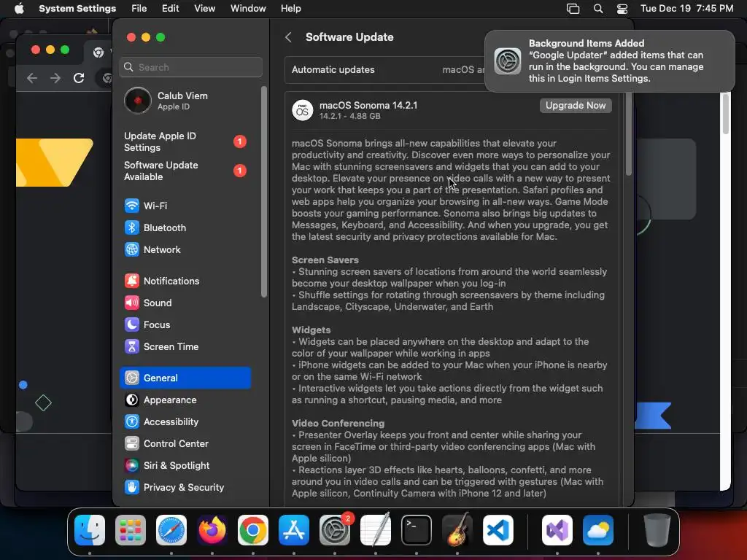Open Launchpad from the Dock
The height and width of the screenshot is (560, 747).
131,530
